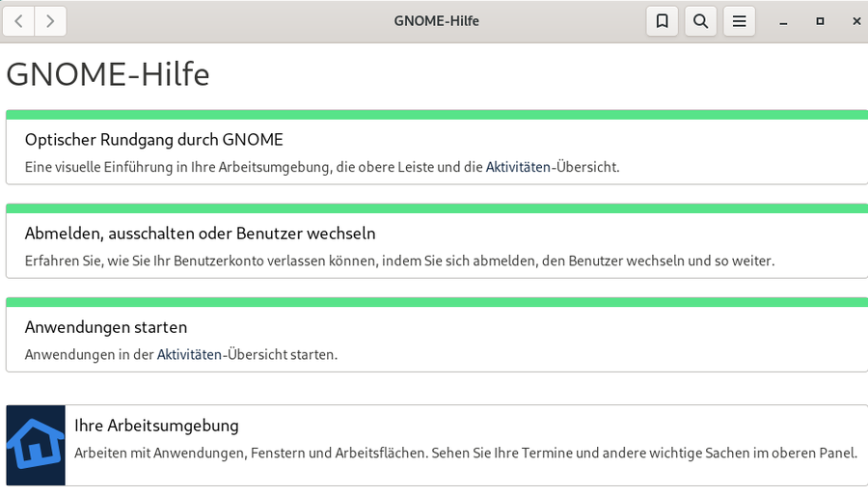Image resolution: width=868 pixels, height=496 pixels.
Task: Minimize the GNOME-Hilfe window
Action: (x=783, y=21)
